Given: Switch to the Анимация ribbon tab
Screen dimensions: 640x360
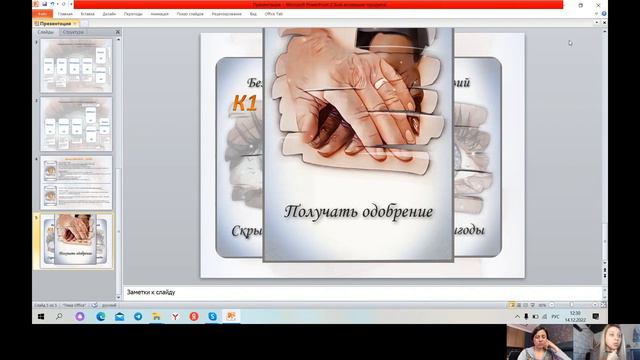Looking at the screenshot, I should click(160, 14).
